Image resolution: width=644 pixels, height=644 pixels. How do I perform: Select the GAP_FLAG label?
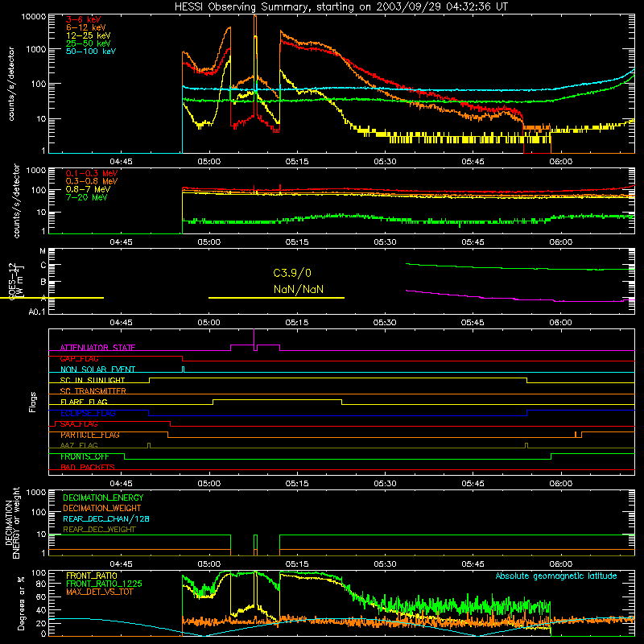coord(79,358)
